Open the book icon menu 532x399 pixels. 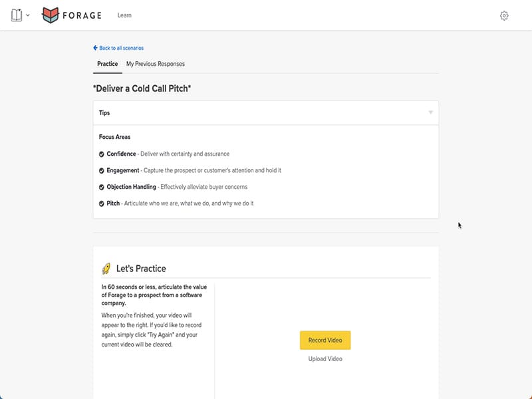tap(17, 15)
